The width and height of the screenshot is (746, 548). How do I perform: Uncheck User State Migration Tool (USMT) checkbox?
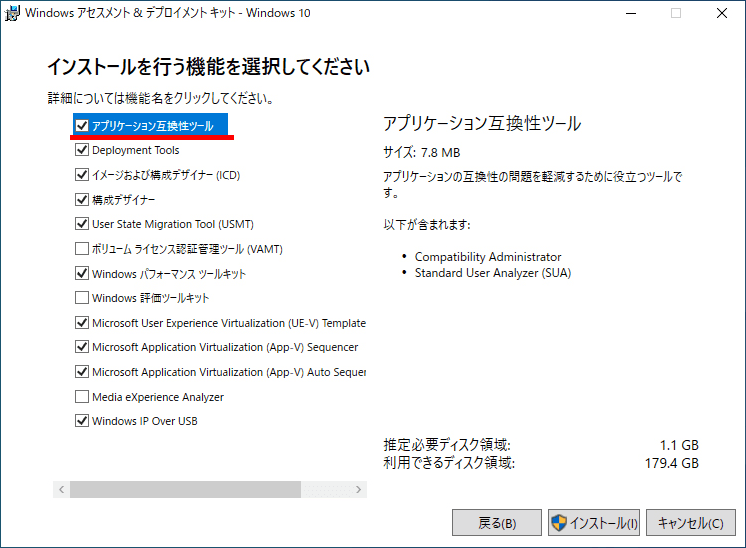pyautogui.click(x=82, y=224)
